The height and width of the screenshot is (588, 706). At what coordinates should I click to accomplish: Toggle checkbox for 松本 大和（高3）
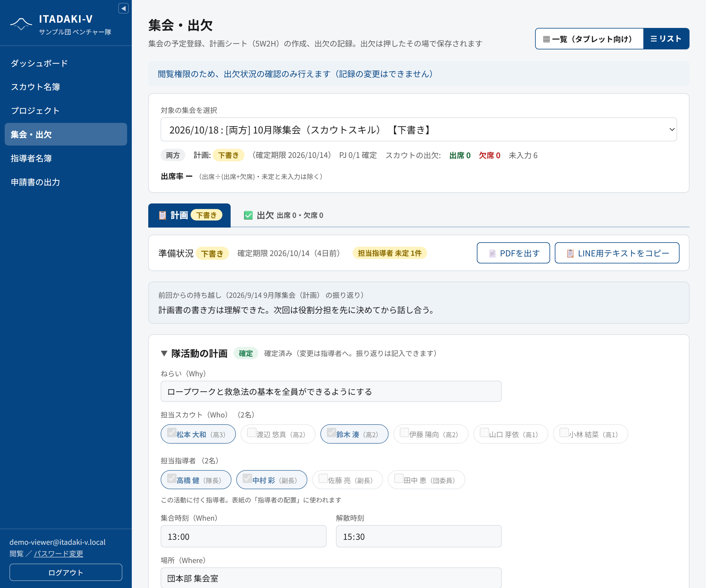pyautogui.click(x=171, y=432)
